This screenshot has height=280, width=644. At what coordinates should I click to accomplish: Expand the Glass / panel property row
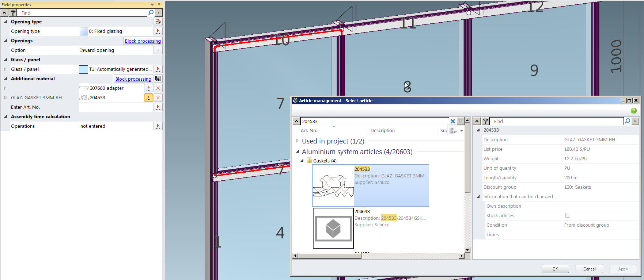(5, 69)
